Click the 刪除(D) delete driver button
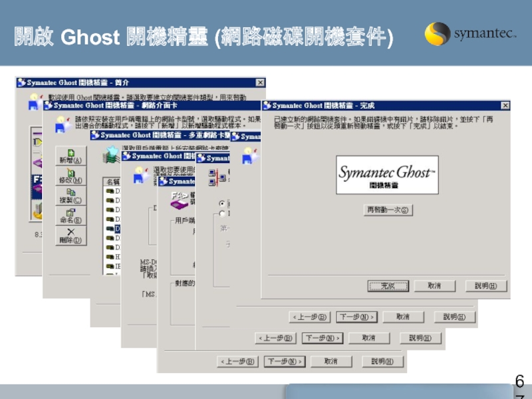This screenshot has height=399, width=532. [70, 235]
